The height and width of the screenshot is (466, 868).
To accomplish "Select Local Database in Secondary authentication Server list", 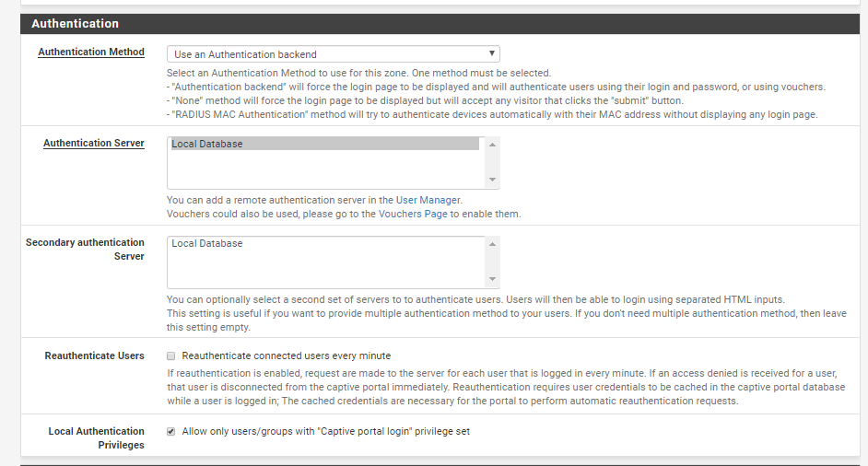I will pos(325,243).
